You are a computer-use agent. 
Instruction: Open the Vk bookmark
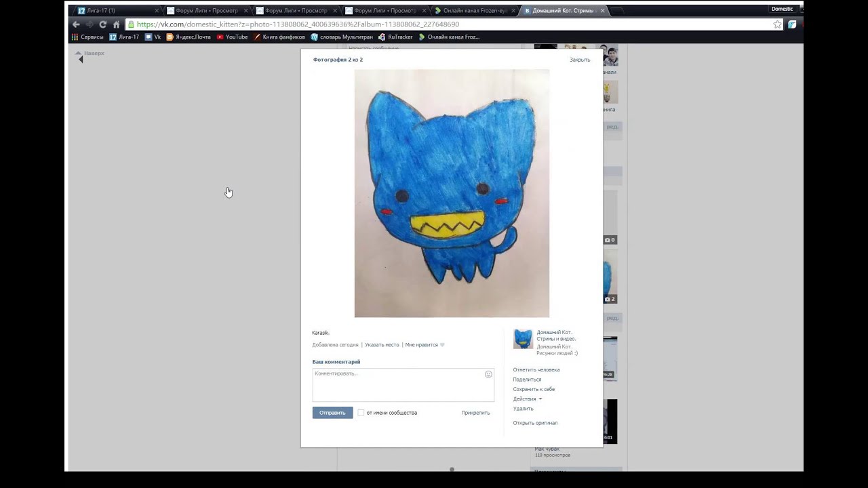153,37
